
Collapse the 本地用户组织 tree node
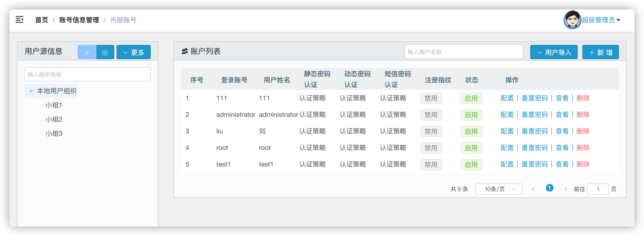tap(31, 91)
